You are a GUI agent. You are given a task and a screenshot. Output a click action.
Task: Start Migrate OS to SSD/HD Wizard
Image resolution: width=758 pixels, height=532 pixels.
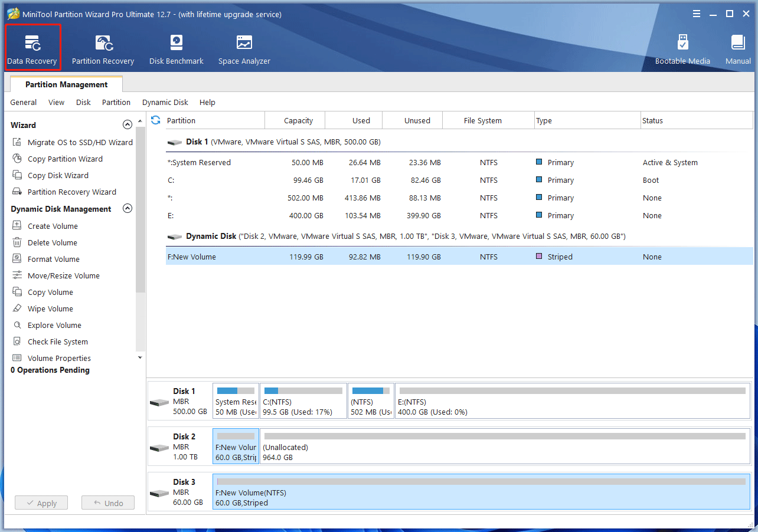(x=72, y=142)
